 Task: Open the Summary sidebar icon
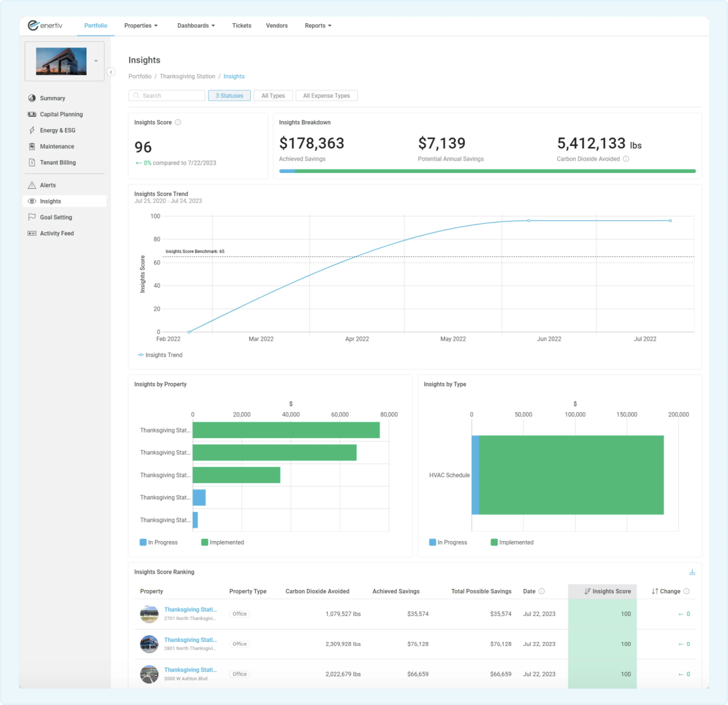(x=32, y=98)
